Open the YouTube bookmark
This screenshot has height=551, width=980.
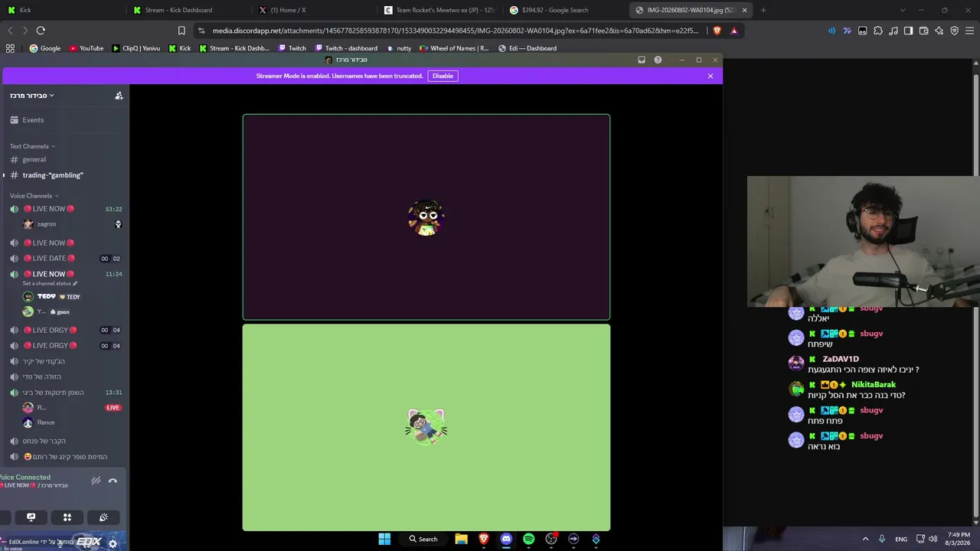click(x=87, y=48)
